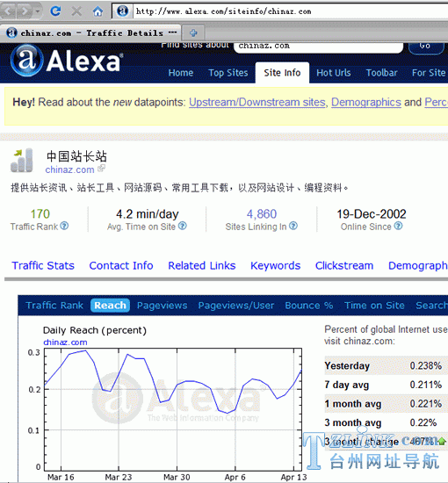Switch to the Traffic Stats section tab
This screenshot has width=448, height=483.
pyautogui.click(x=43, y=265)
